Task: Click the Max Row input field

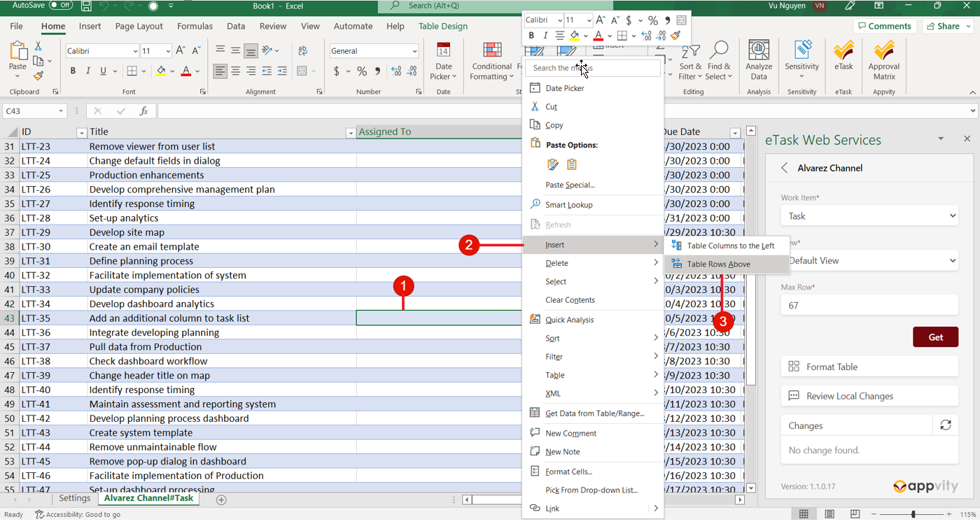Action: point(869,306)
